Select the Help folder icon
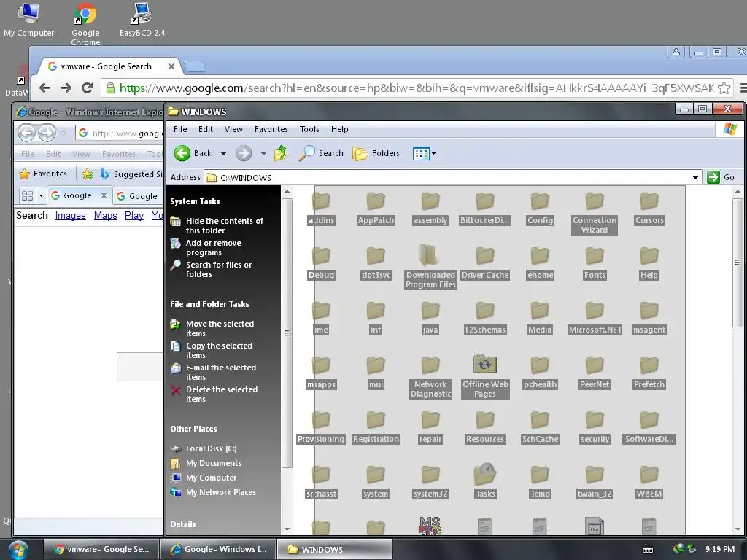The width and height of the screenshot is (747, 560). click(649, 256)
